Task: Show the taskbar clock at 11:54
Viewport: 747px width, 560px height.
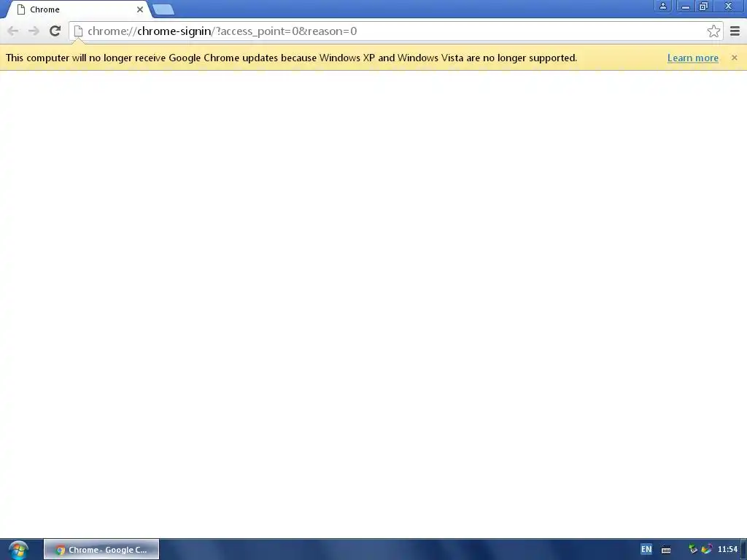Action: pos(727,550)
